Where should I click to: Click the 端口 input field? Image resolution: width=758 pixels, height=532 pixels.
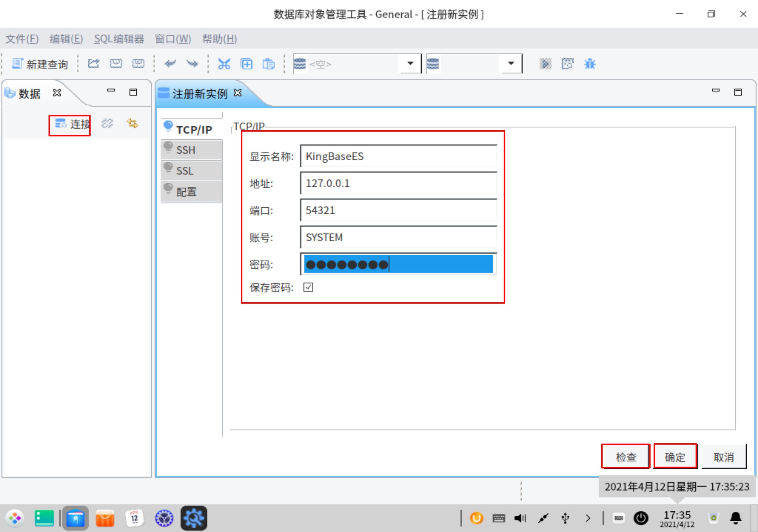(398, 210)
